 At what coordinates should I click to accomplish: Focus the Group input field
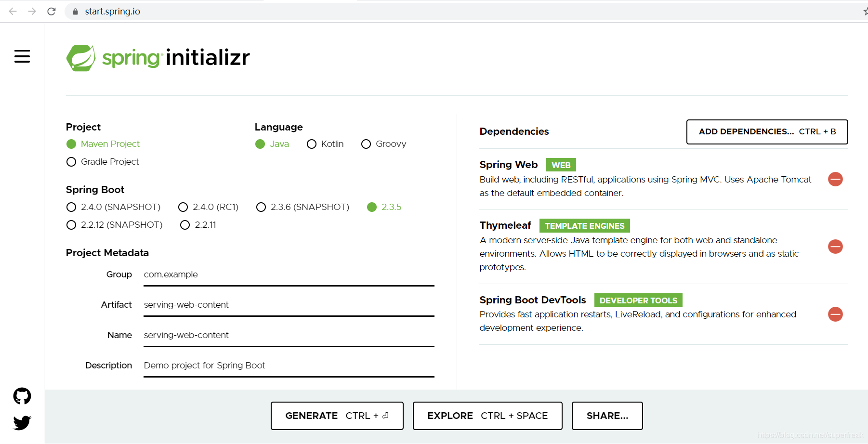289,274
